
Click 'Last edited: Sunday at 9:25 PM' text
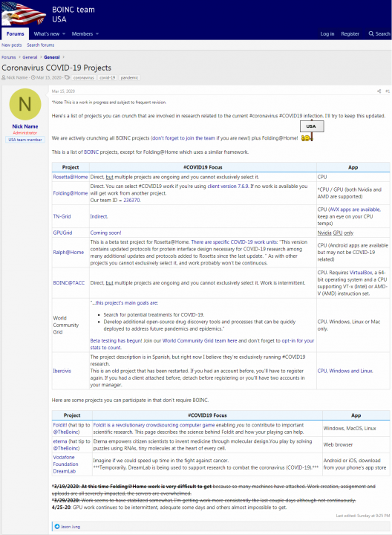[363, 516]
